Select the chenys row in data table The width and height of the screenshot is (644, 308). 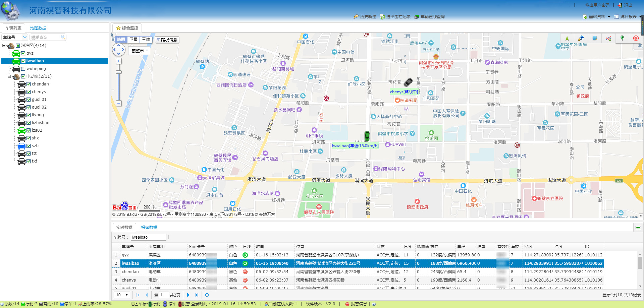pyautogui.click(x=357, y=280)
